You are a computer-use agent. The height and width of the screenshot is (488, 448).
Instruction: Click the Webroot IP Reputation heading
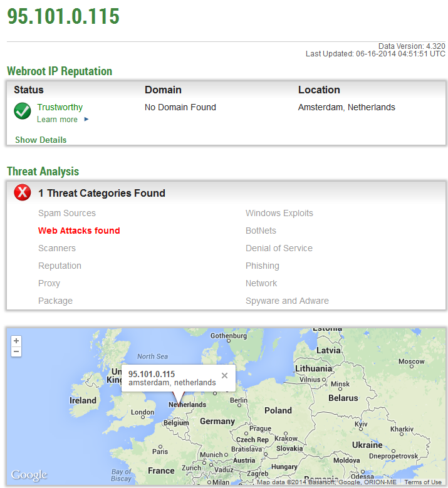click(x=60, y=71)
